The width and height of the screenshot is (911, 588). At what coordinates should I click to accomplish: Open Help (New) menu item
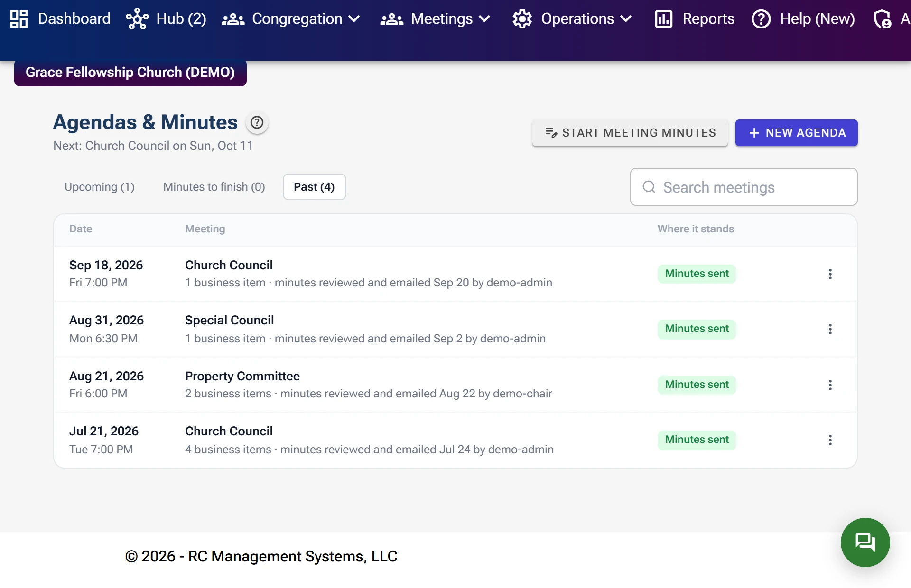point(803,19)
